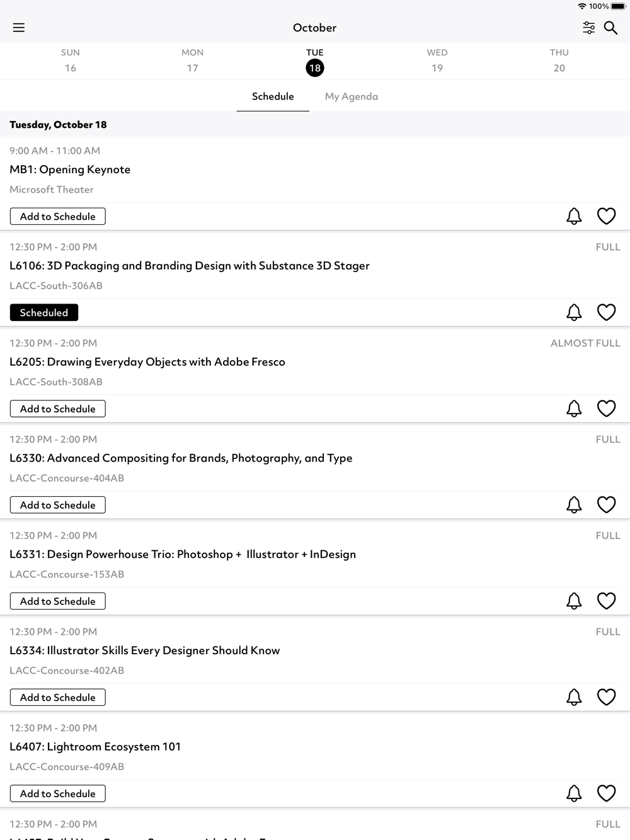
Task: Favorite the MB1 Opening Keynote session
Action: pyautogui.click(x=606, y=217)
